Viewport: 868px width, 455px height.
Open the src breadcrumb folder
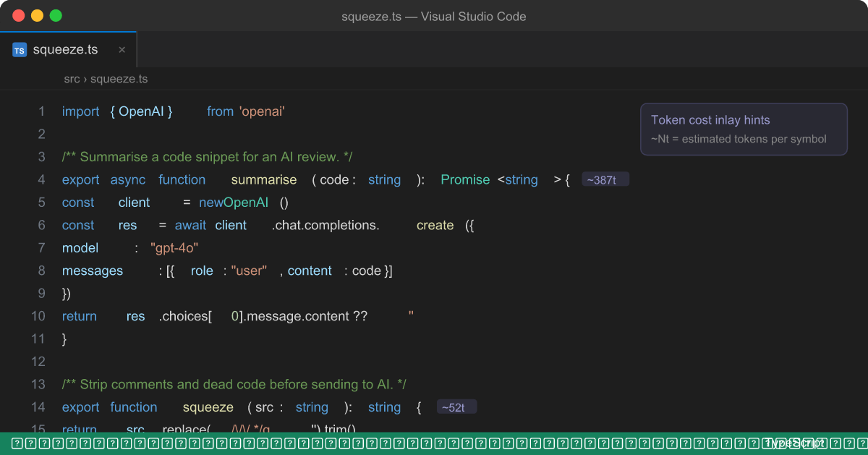pyautogui.click(x=72, y=79)
